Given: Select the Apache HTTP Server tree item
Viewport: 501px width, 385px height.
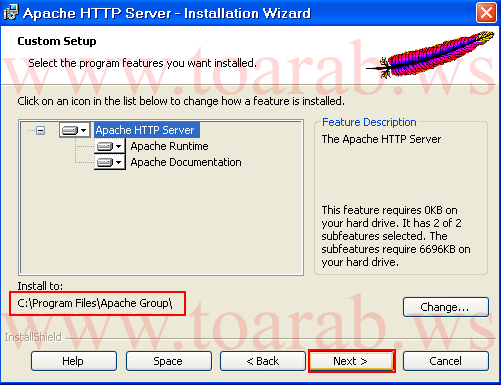Looking at the screenshot, I should coord(147,130).
